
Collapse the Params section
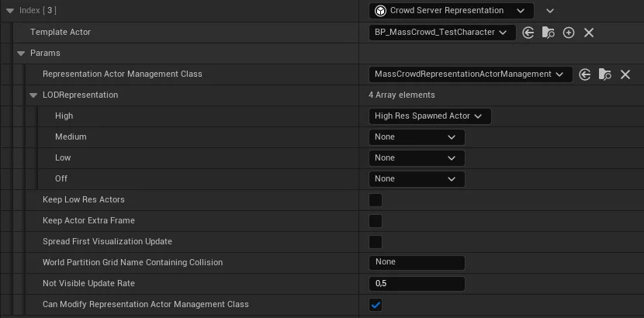(x=21, y=54)
